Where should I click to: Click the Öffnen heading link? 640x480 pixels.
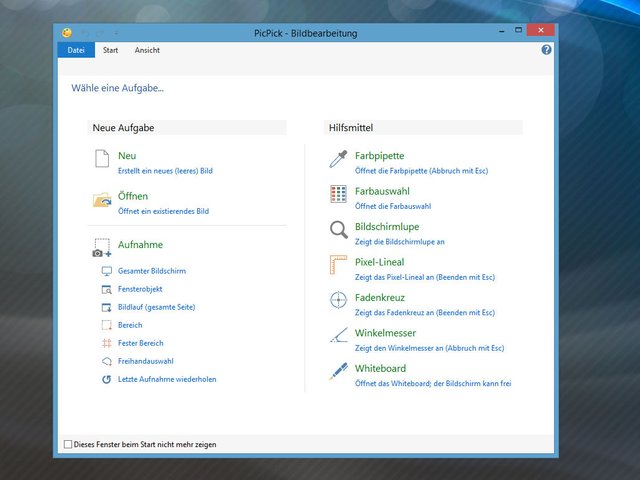[133, 196]
